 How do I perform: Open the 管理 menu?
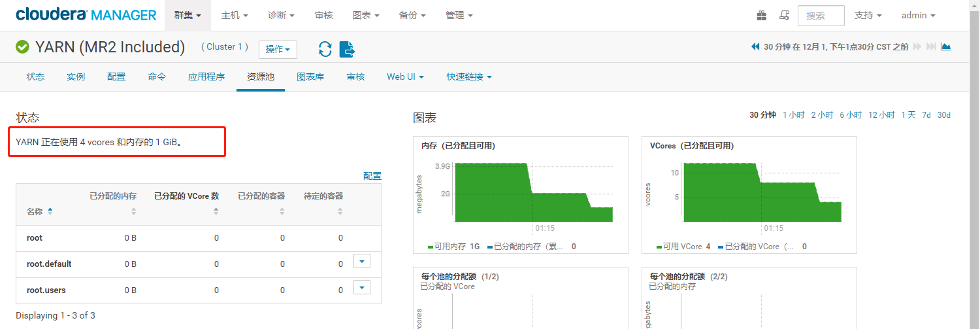pos(459,15)
